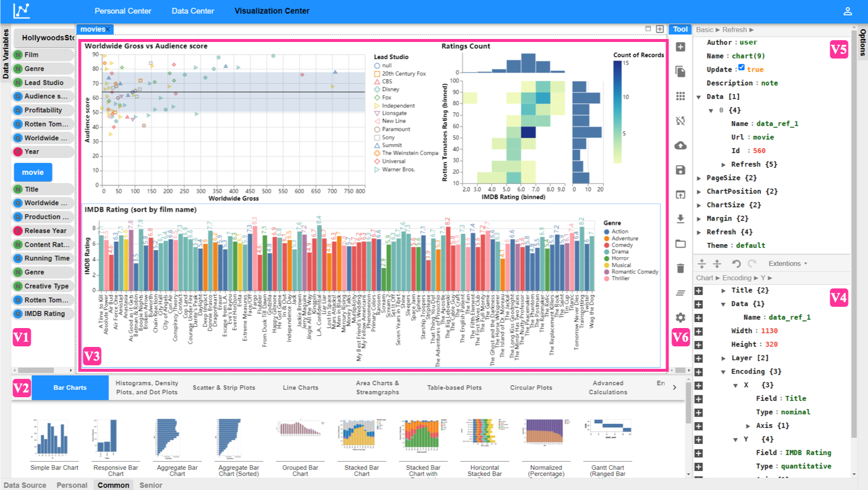This screenshot has width=868, height=490.
Task: Click the download arrow icon
Action: coord(680,219)
